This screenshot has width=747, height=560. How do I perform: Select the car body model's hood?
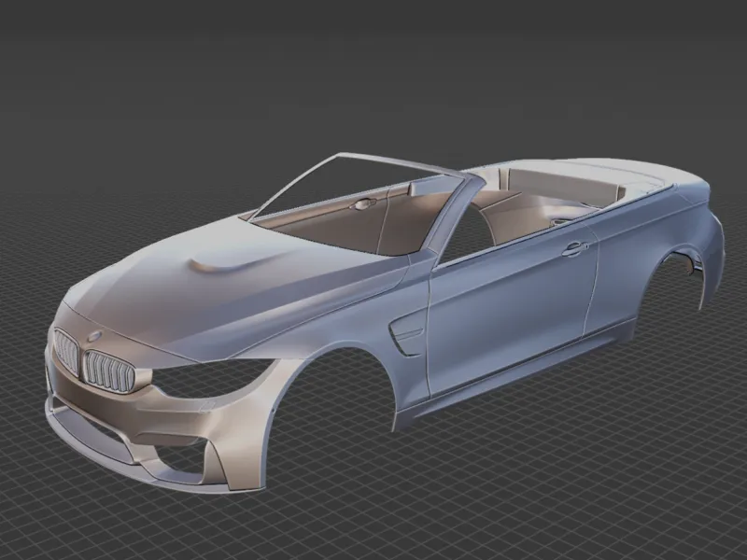point(229,290)
